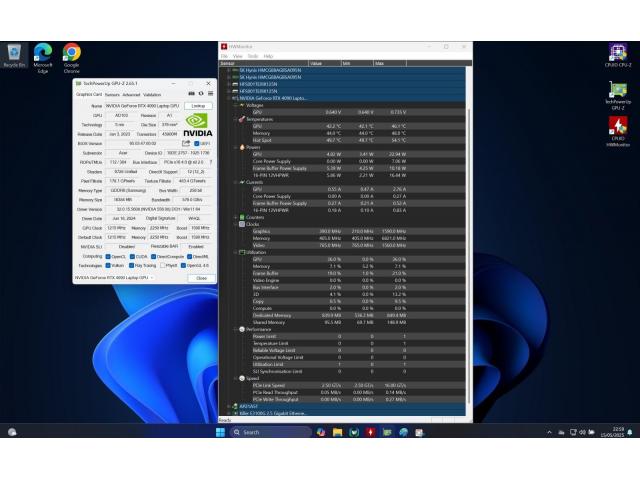Click the Min column header
This screenshot has width=640, height=480.
(x=358, y=63)
